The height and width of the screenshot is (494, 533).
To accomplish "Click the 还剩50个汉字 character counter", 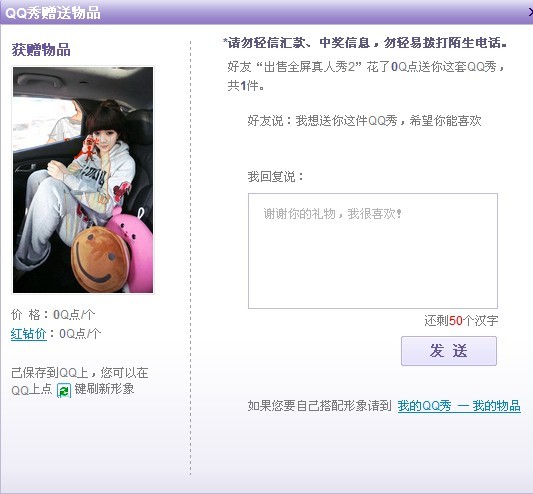I will pos(461,321).
